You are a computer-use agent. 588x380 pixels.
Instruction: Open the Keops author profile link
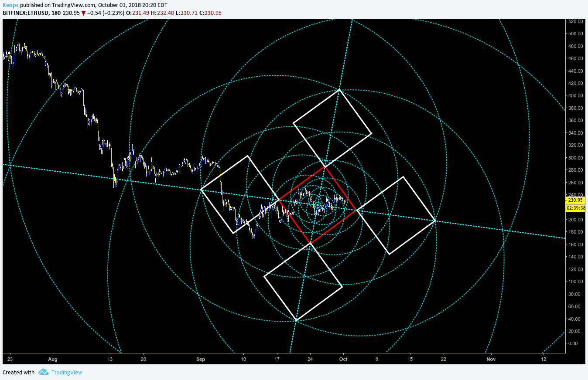pyautogui.click(x=11, y=5)
